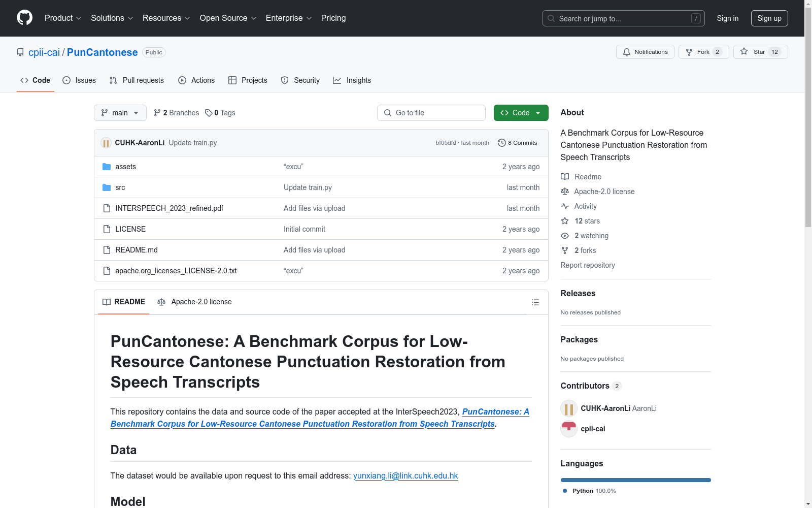Open the Pricing page

pyautogui.click(x=333, y=18)
